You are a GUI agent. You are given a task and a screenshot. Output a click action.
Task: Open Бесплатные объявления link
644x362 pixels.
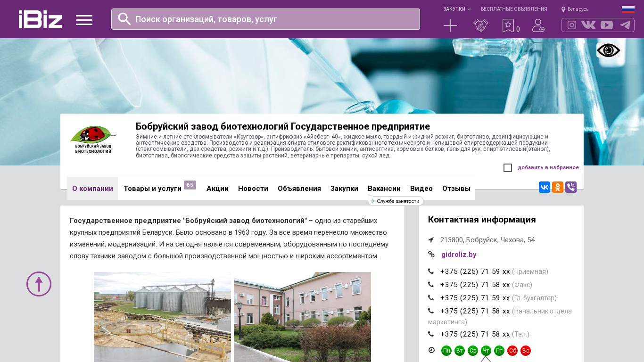[514, 9]
